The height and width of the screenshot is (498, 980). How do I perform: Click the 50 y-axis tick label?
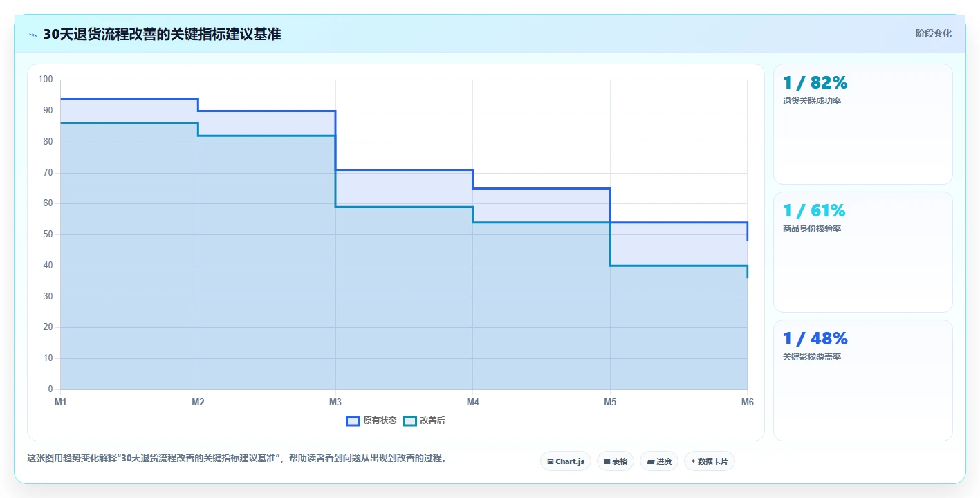coord(48,234)
